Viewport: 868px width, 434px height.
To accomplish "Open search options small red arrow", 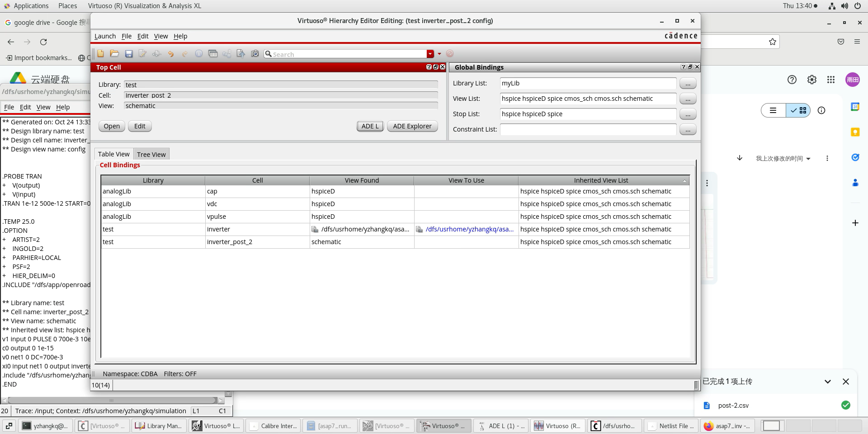I will pyautogui.click(x=439, y=54).
